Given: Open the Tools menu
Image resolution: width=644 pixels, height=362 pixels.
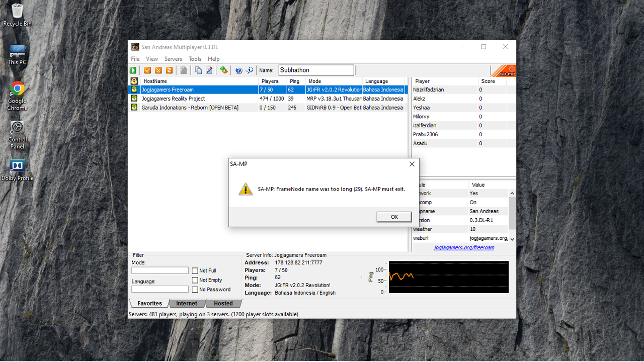Looking at the screenshot, I should point(195,59).
